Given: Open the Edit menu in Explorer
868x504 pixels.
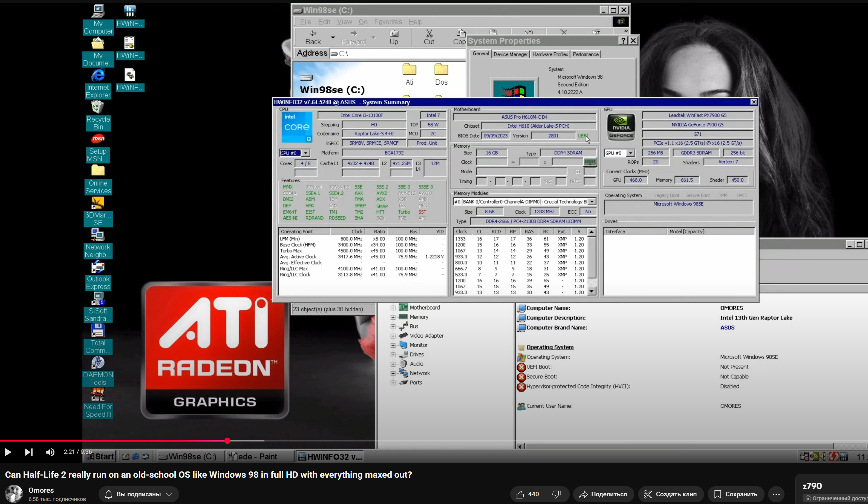Looking at the screenshot, I should coord(324,22).
